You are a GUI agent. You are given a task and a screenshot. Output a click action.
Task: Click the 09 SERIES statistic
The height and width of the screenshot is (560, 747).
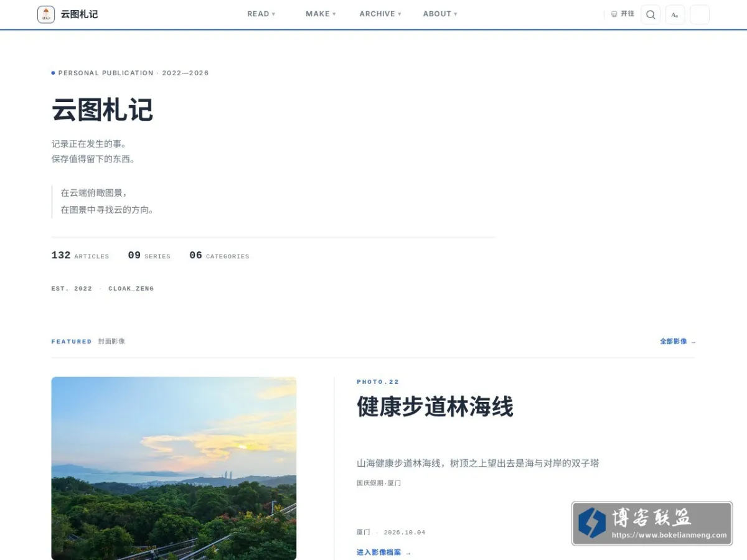pyautogui.click(x=149, y=256)
